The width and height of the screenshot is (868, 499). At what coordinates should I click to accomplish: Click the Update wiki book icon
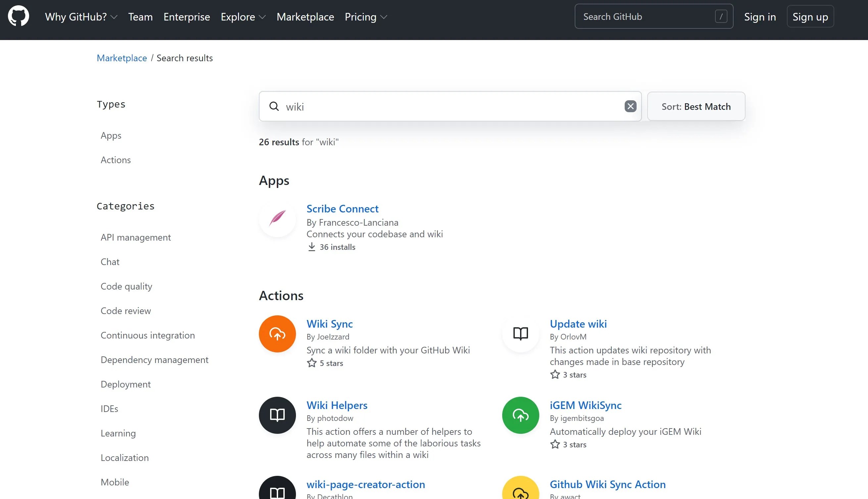pyautogui.click(x=520, y=334)
